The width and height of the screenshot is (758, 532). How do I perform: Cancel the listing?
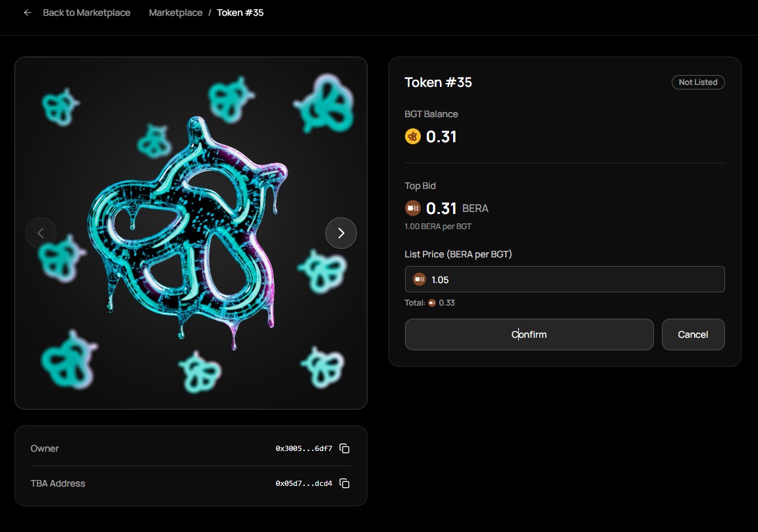pos(693,334)
